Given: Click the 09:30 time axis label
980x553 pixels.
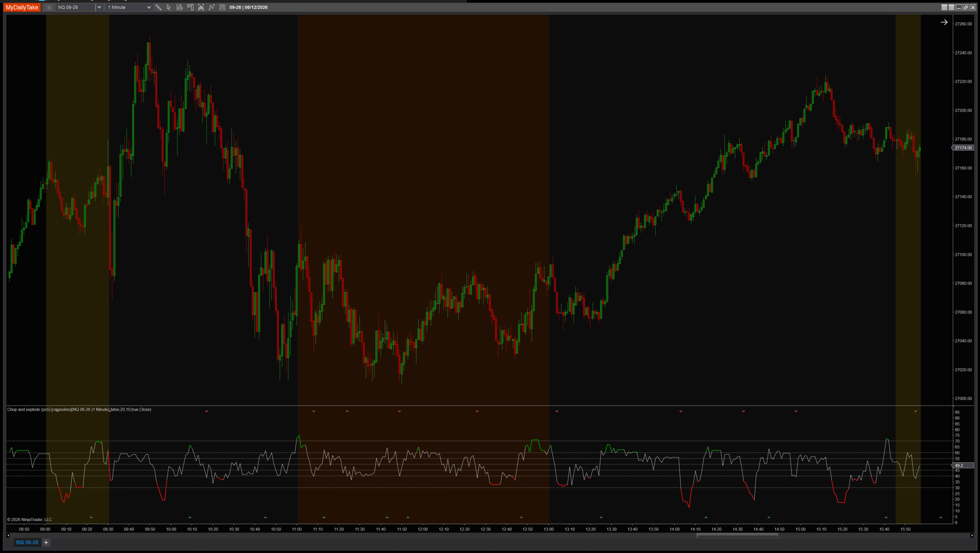Looking at the screenshot, I should tap(108, 529).
